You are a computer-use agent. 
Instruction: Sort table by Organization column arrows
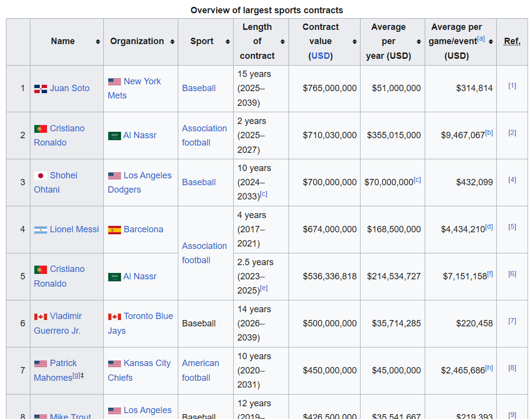click(x=172, y=42)
